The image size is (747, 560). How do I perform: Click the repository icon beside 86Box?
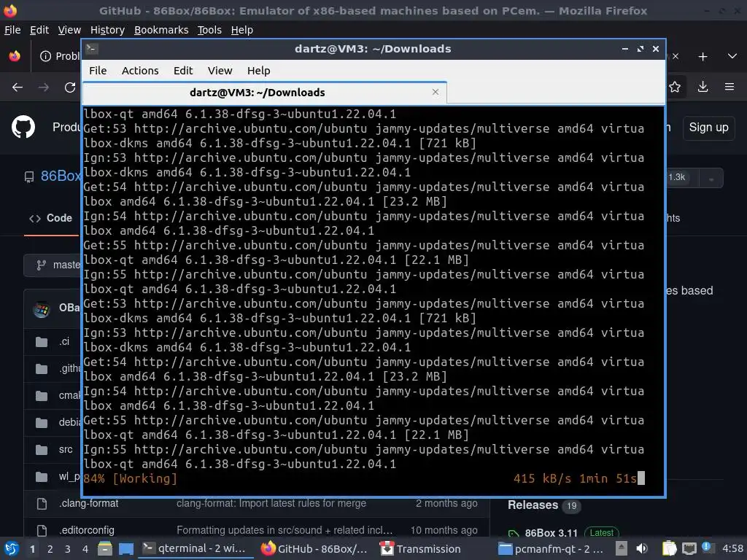pos(29,177)
